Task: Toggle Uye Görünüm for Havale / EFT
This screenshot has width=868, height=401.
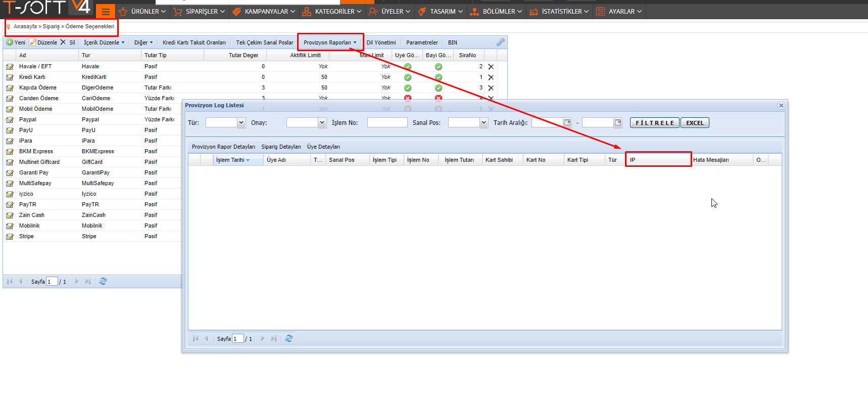Action: pyautogui.click(x=408, y=67)
